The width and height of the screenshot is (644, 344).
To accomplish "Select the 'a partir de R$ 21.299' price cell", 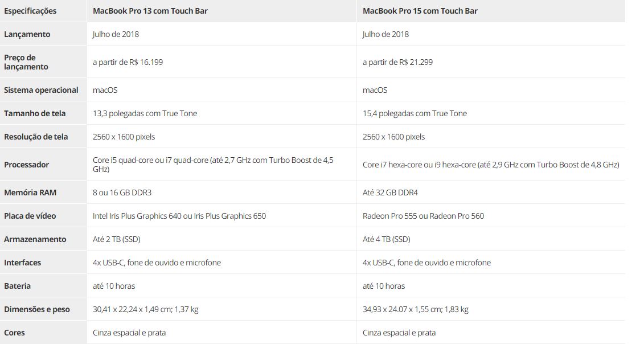I will click(x=397, y=62).
